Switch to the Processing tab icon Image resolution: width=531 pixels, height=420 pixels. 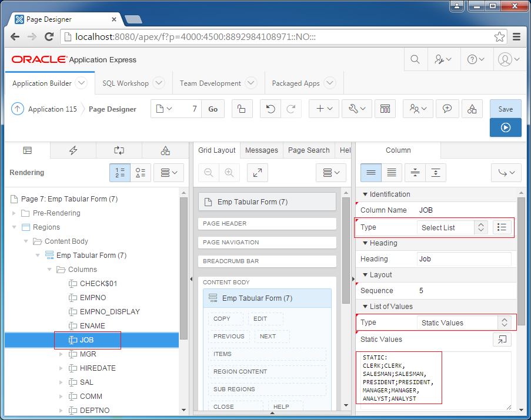[119, 150]
